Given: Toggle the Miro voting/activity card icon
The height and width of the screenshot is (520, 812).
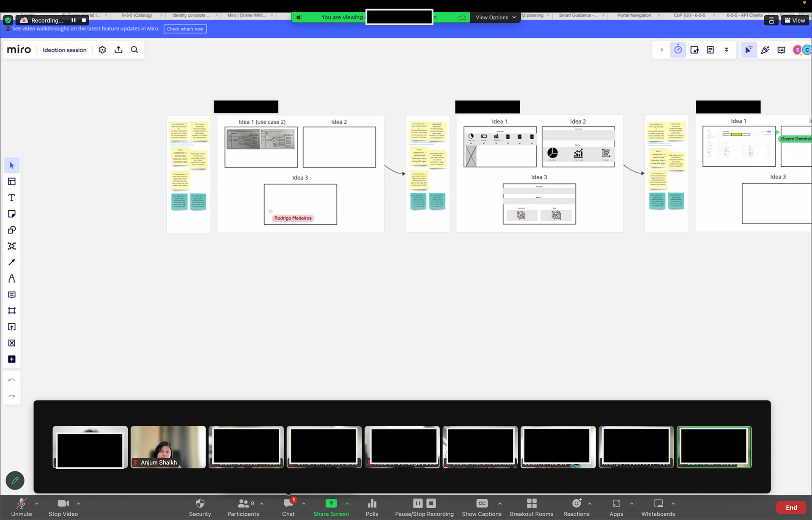Looking at the screenshot, I should (x=694, y=50).
